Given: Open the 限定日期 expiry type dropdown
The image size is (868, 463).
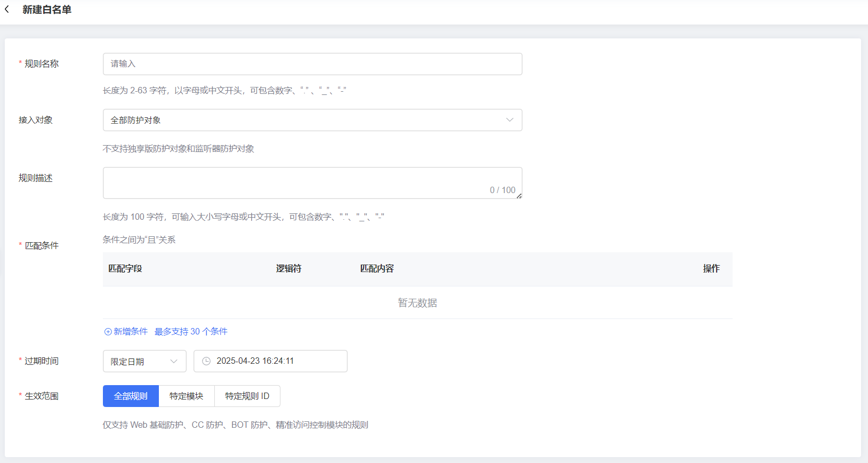Looking at the screenshot, I should 144,361.
